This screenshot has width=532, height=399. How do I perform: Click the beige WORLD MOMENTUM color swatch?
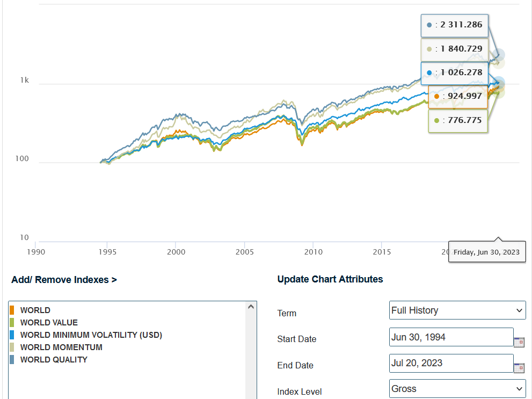click(x=12, y=347)
